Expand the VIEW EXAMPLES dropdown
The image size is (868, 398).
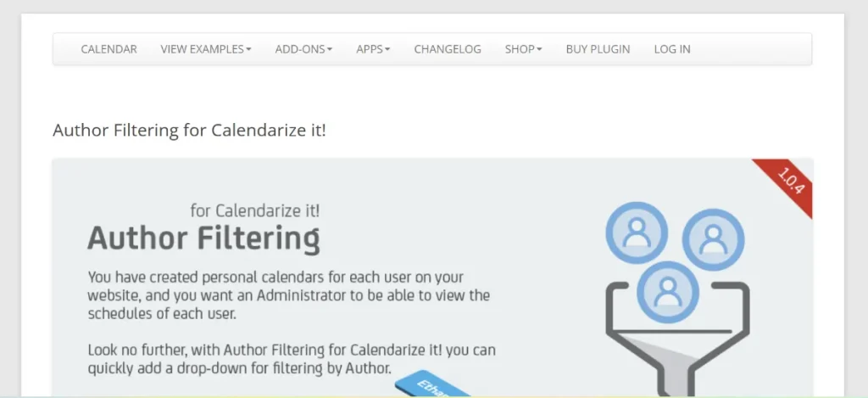(x=206, y=49)
